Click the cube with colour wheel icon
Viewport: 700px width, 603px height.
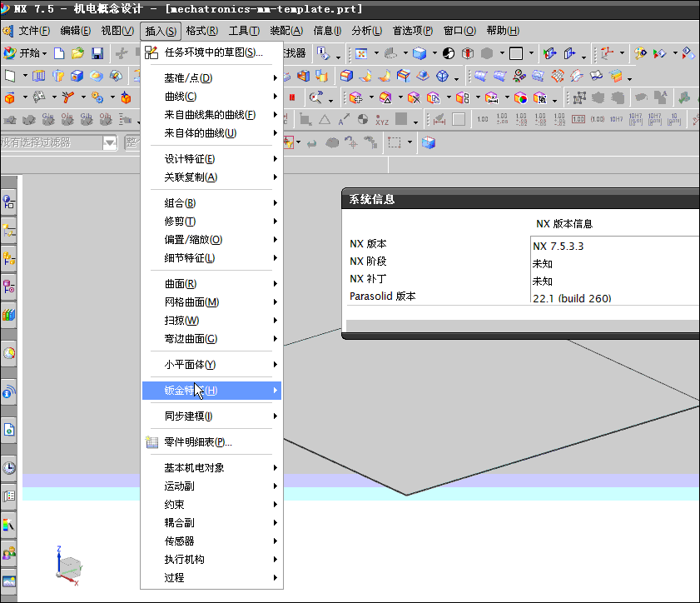[520, 97]
